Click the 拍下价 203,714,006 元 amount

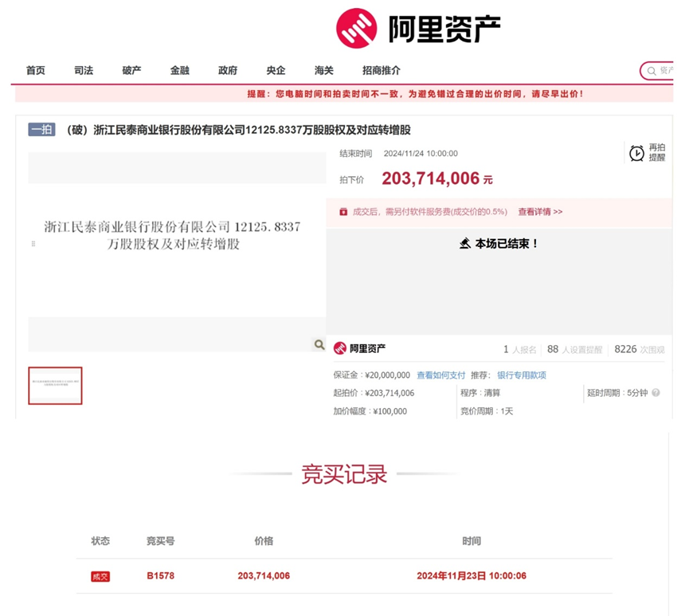pos(437,179)
